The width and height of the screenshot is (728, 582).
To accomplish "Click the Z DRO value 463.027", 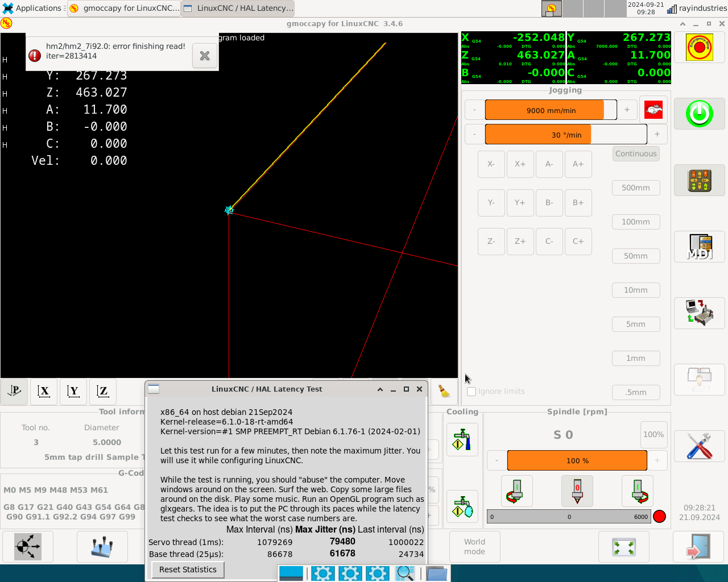I will pos(540,55).
